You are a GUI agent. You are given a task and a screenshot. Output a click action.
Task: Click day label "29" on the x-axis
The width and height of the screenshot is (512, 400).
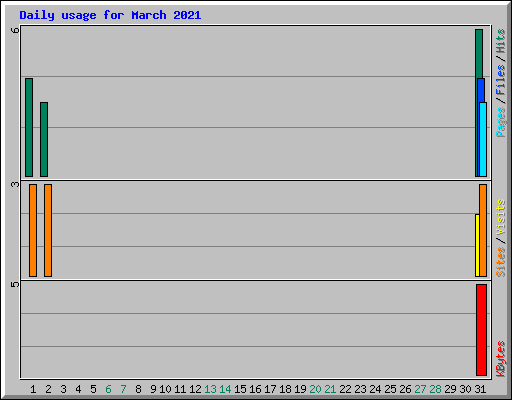pos(450,389)
